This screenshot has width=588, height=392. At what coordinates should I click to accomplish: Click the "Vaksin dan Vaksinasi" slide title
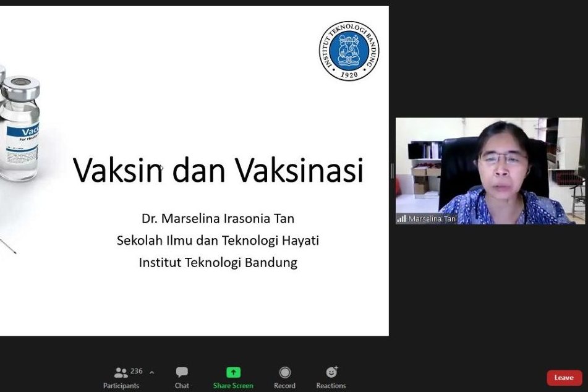click(x=218, y=170)
